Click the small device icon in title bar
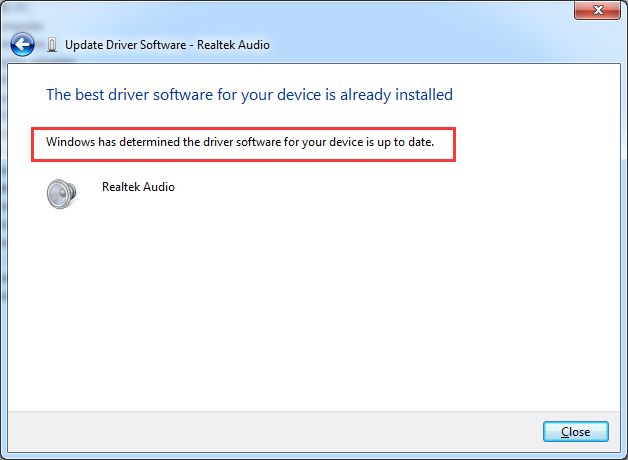The image size is (628, 460). [x=51, y=45]
